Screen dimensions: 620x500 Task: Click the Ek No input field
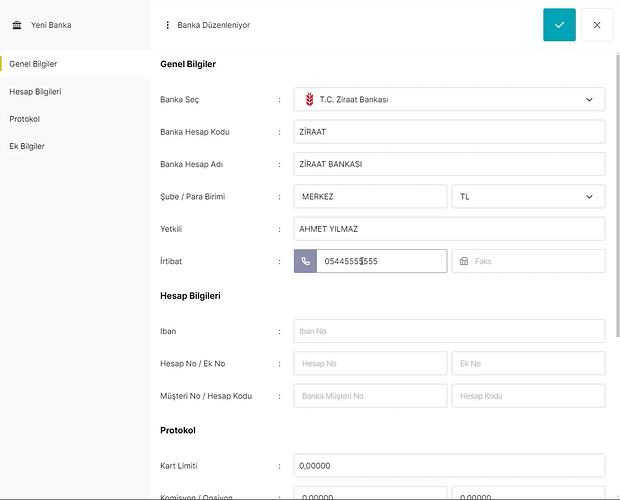(528, 363)
